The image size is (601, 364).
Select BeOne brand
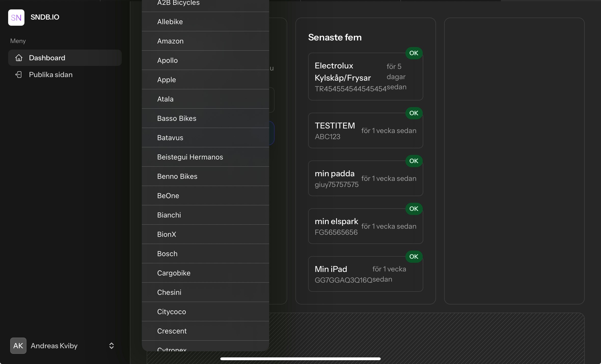(x=206, y=196)
